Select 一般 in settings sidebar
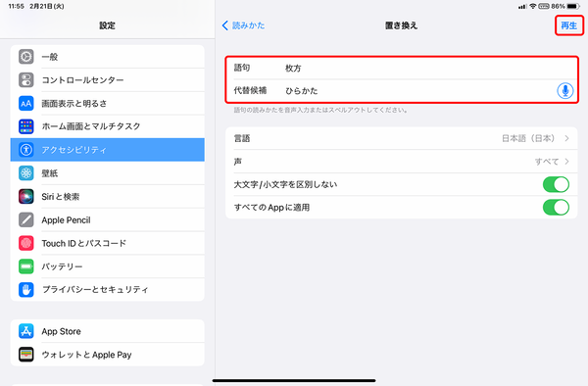The width and height of the screenshot is (588, 386). (107, 57)
